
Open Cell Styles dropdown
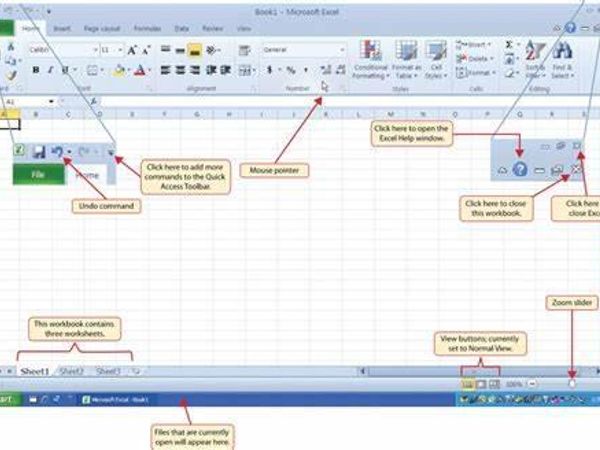pos(435,59)
